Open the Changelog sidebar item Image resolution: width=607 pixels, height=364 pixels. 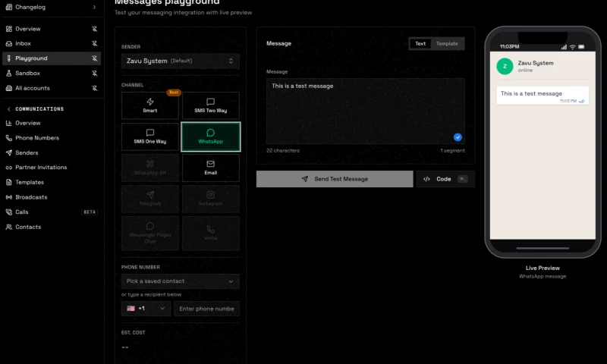(x=51, y=7)
